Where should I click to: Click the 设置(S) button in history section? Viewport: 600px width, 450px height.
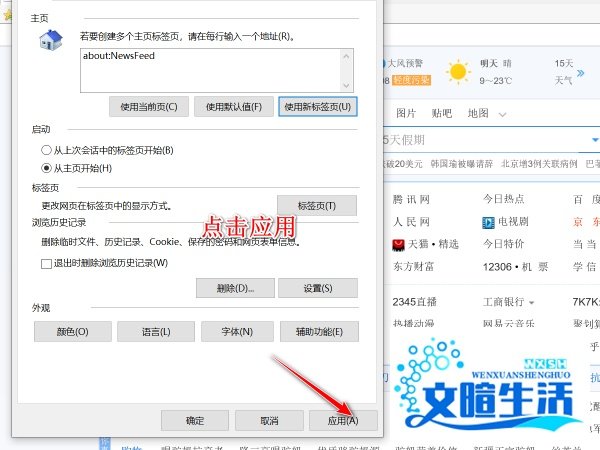pos(318,288)
